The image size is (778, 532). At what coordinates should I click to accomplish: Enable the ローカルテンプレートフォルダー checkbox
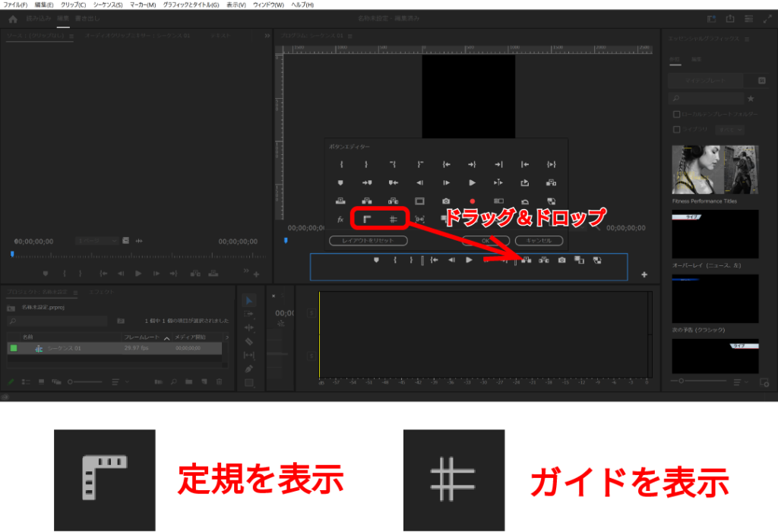click(x=676, y=115)
